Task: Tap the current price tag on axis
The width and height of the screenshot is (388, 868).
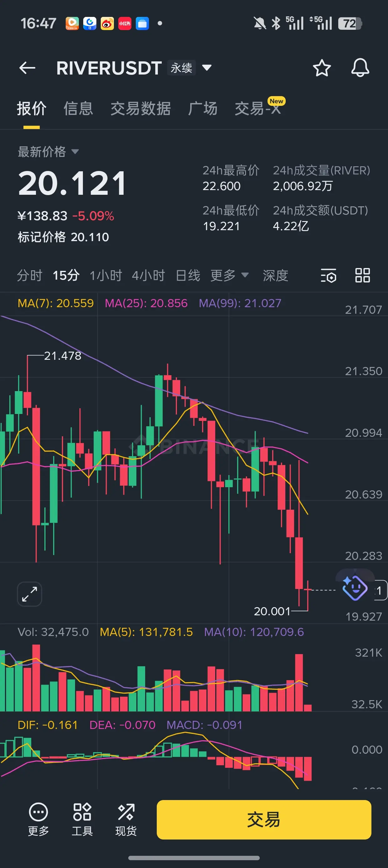Action: point(380,590)
